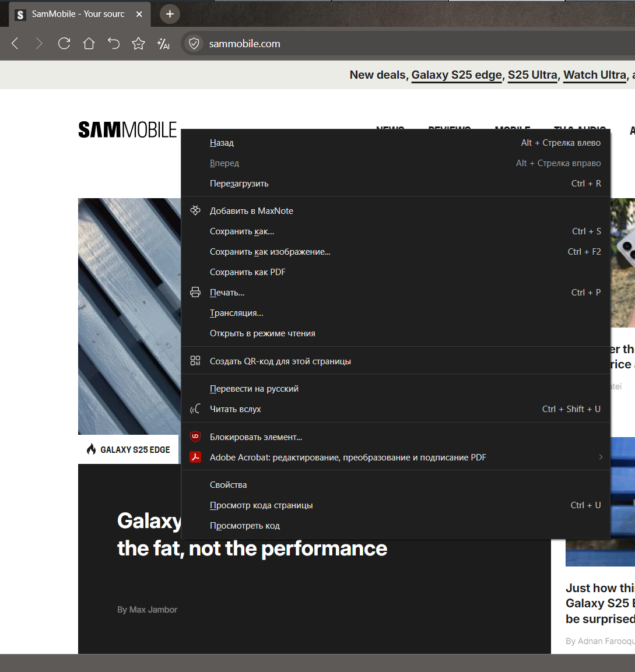Viewport: 635px width, 672px height.
Task: Click the uBlock Origin shield icon
Action: (x=195, y=437)
